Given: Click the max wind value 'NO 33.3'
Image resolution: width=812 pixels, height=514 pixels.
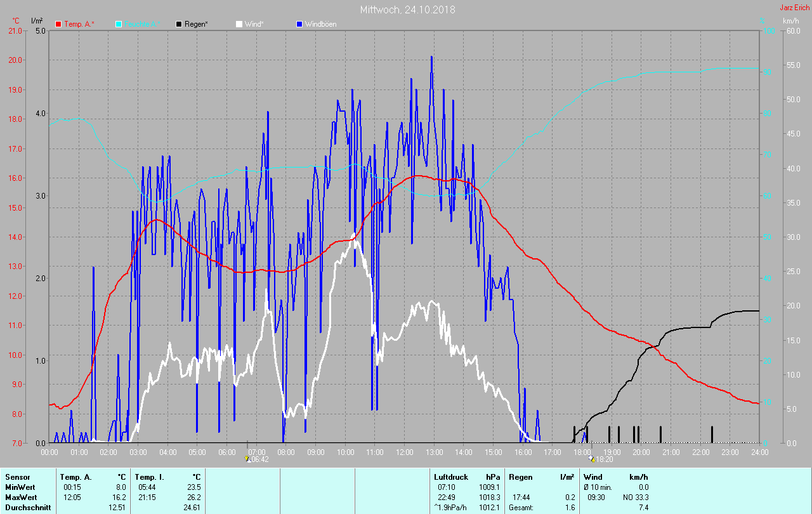Looking at the screenshot, I should [636, 498].
